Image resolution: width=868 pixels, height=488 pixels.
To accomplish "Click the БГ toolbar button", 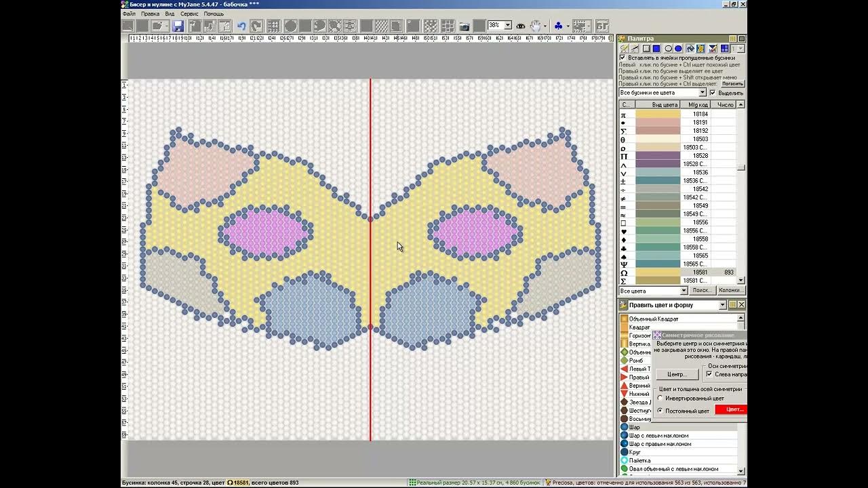I will (x=601, y=26).
